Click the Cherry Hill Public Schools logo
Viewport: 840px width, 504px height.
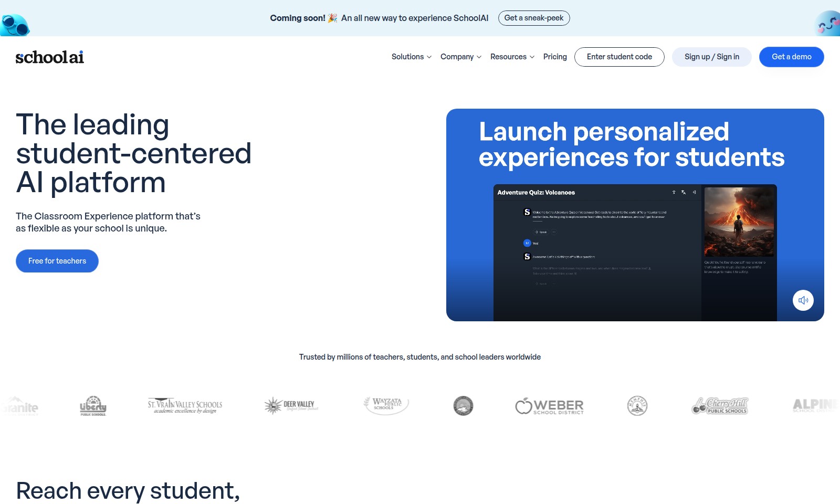pos(720,406)
